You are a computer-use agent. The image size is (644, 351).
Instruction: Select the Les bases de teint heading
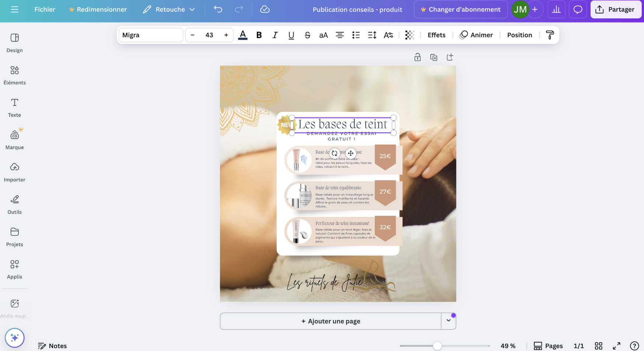[343, 125]
